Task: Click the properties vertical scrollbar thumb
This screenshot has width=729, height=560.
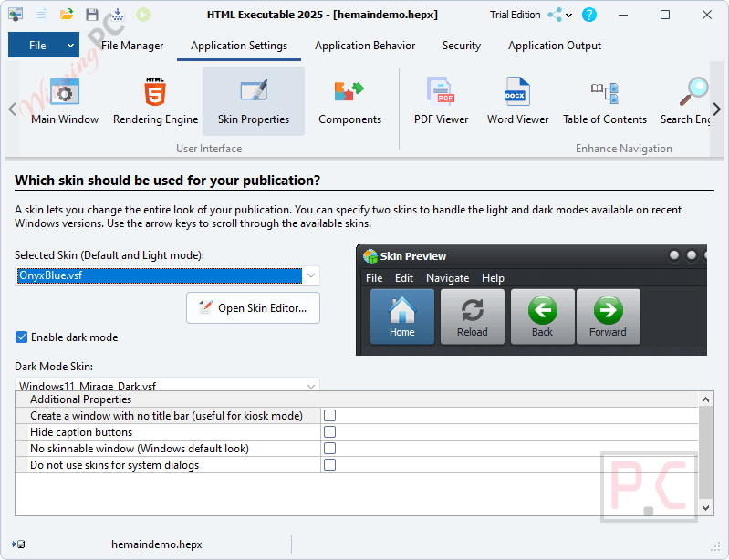Action: click(705, 452)
